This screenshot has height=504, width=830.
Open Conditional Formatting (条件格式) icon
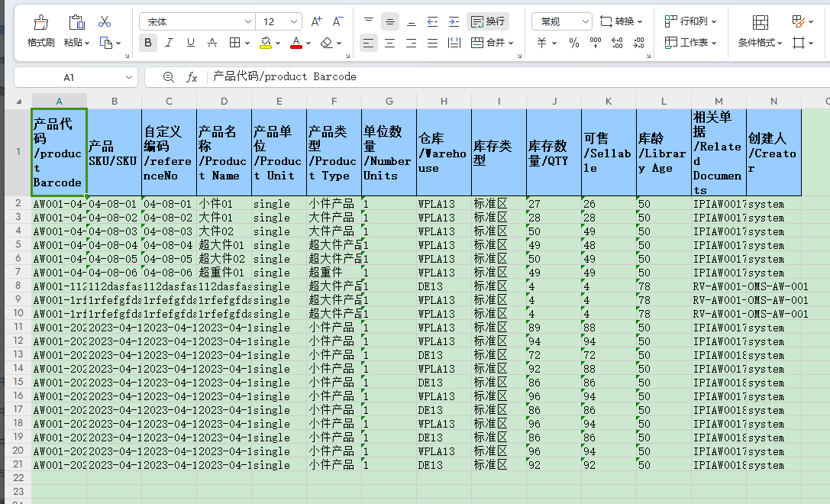[x=760, y=22]
